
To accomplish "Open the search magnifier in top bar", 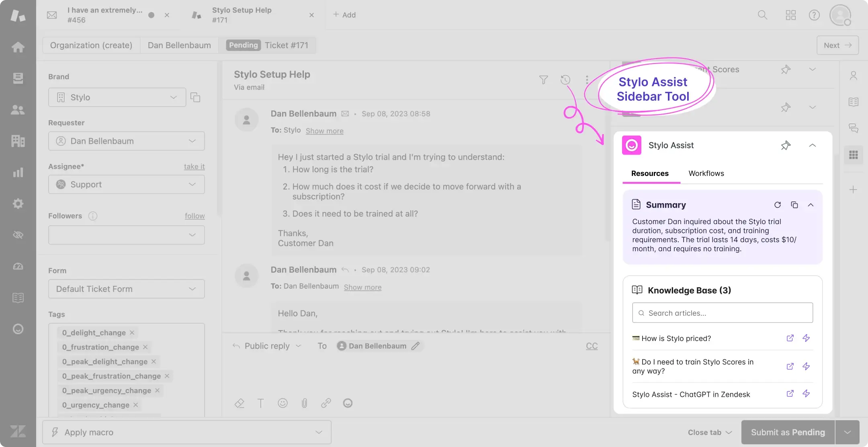I will click(x=762, y=15).
